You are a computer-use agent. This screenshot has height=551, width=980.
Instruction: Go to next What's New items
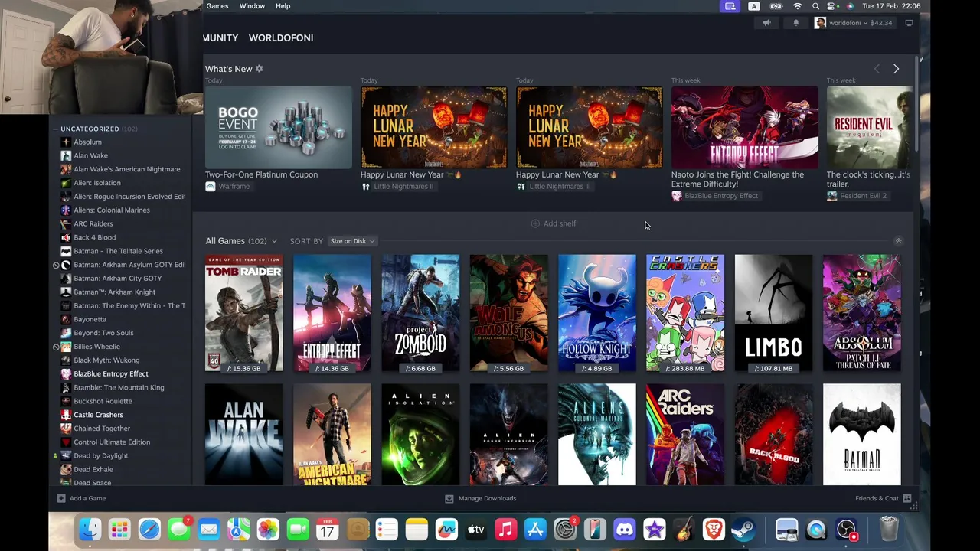(896, 69)
